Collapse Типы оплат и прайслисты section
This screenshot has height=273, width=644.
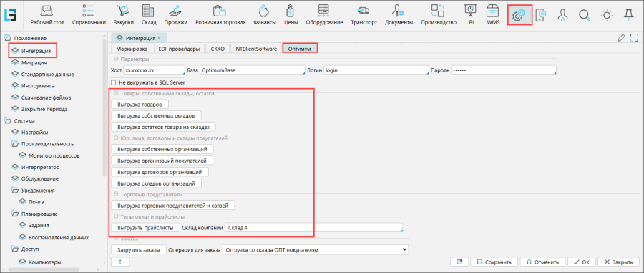(x=116, y=216)
